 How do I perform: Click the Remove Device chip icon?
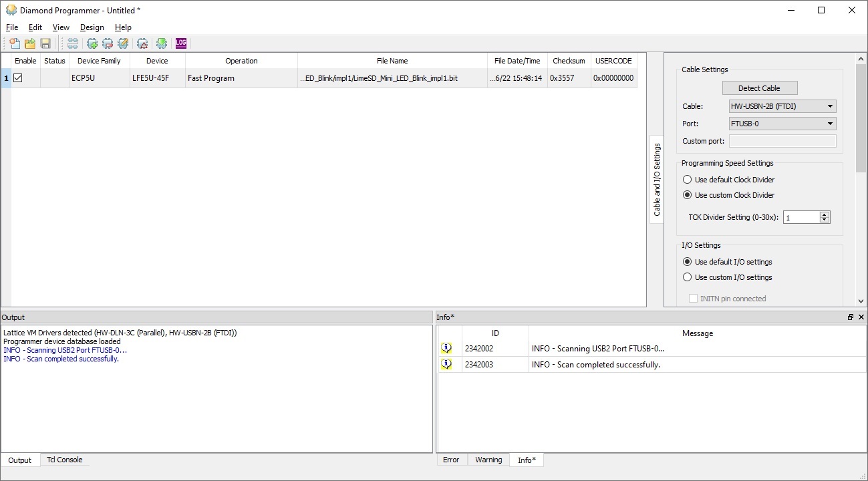pos(108,43)
